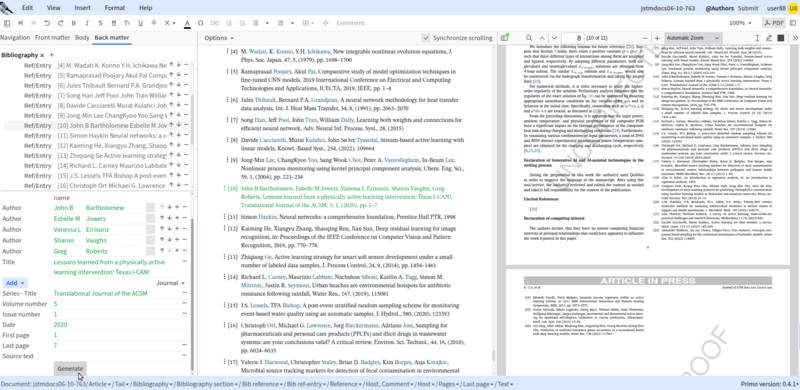Open the Insert menu

pos(83,8)
